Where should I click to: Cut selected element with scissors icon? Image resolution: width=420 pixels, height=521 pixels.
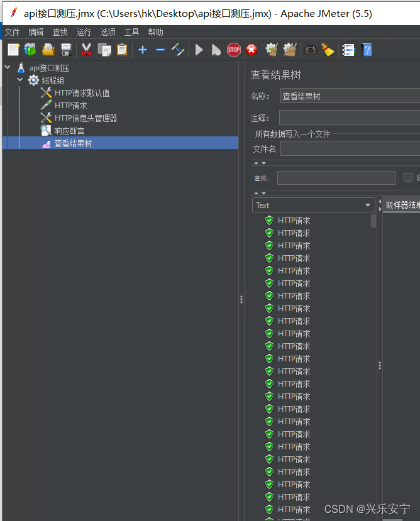click(86, 50)
